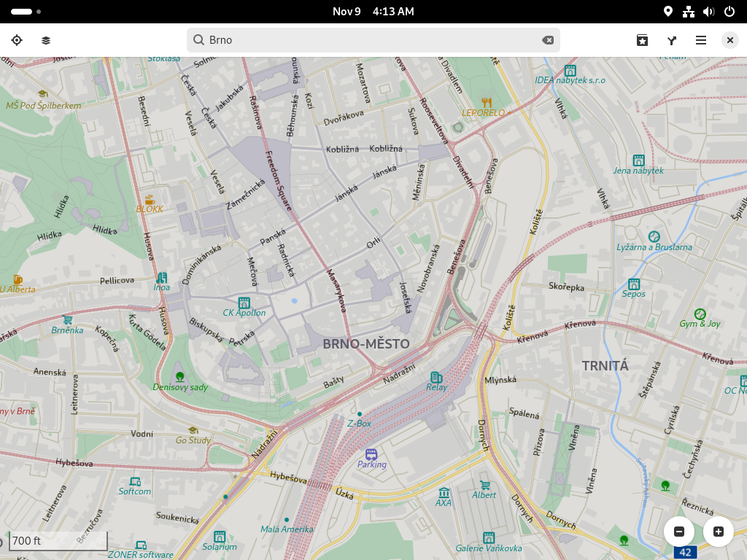The image size is (747, 560).
Task: Open the power system menu
Action: click(x=729, y=12)
